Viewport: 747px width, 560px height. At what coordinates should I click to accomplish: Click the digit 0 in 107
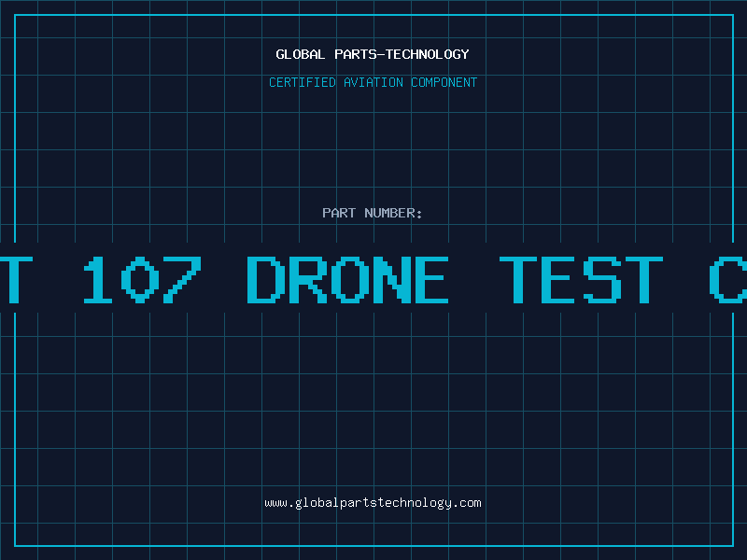(140, 279)
